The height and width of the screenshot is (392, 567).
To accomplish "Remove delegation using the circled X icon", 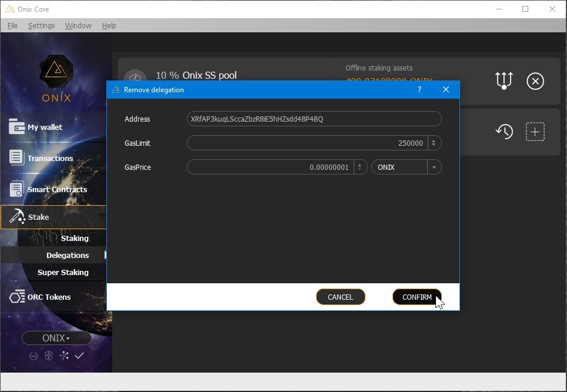I will click(x=535, y=81).
